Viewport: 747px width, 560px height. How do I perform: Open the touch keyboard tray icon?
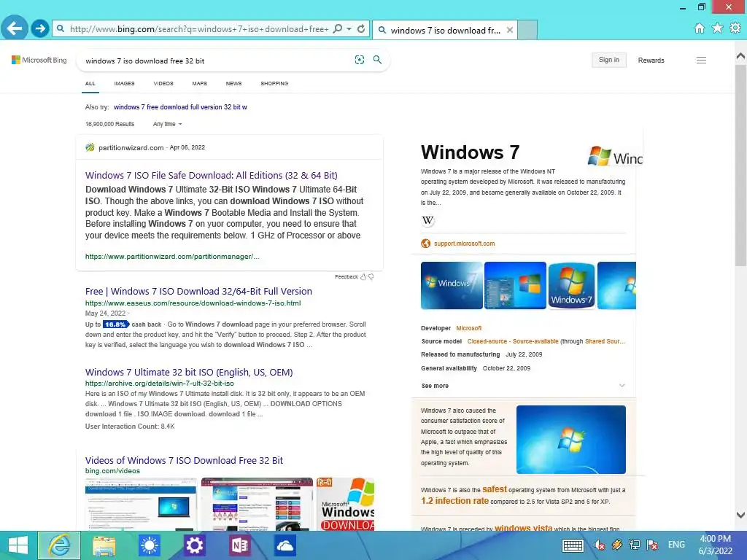(x=573, y=545)
